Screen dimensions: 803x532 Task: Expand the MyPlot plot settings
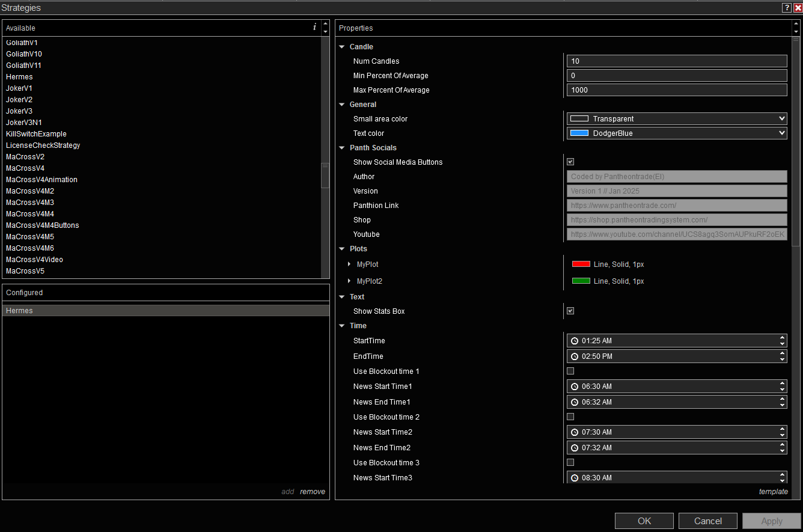tap(349, 264)
